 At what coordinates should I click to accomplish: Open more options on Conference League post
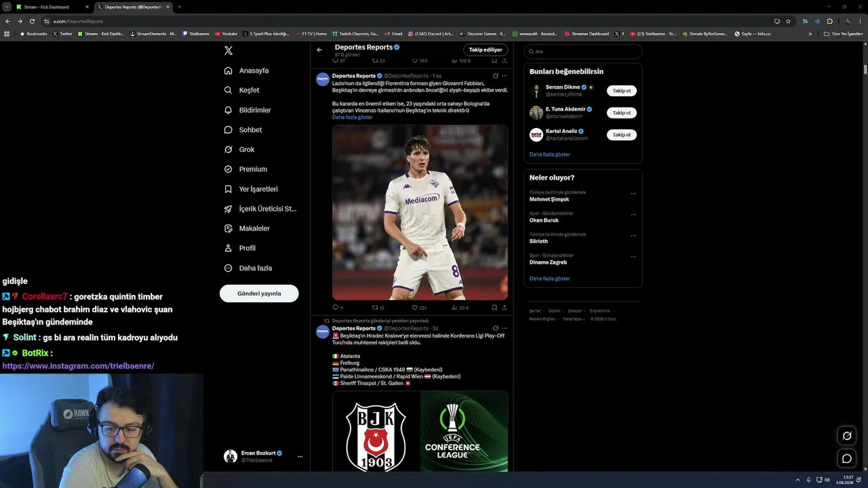[505, 328]
